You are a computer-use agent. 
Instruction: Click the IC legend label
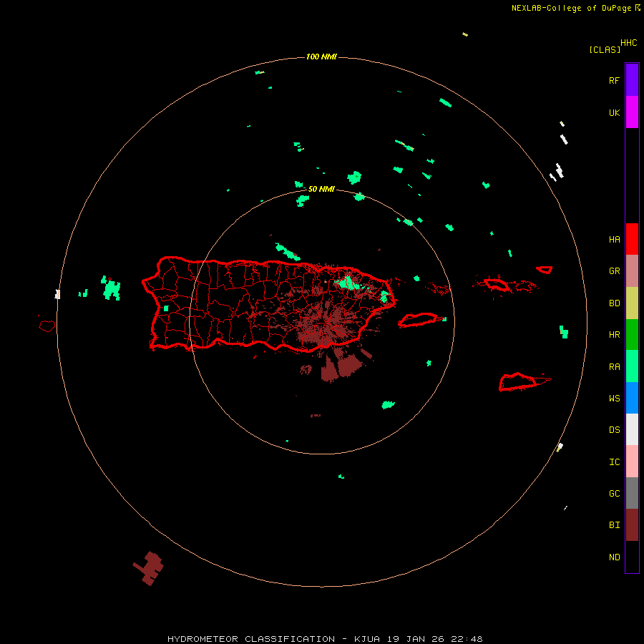(614, 462)
